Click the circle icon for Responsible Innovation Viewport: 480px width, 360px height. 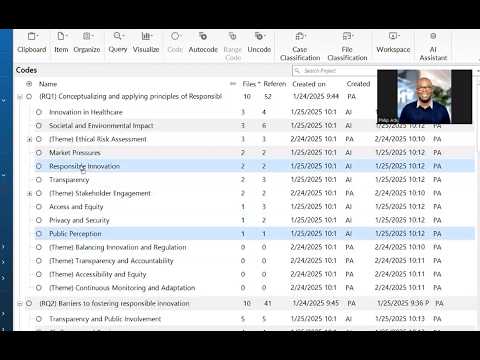click(x=39, y=166)
